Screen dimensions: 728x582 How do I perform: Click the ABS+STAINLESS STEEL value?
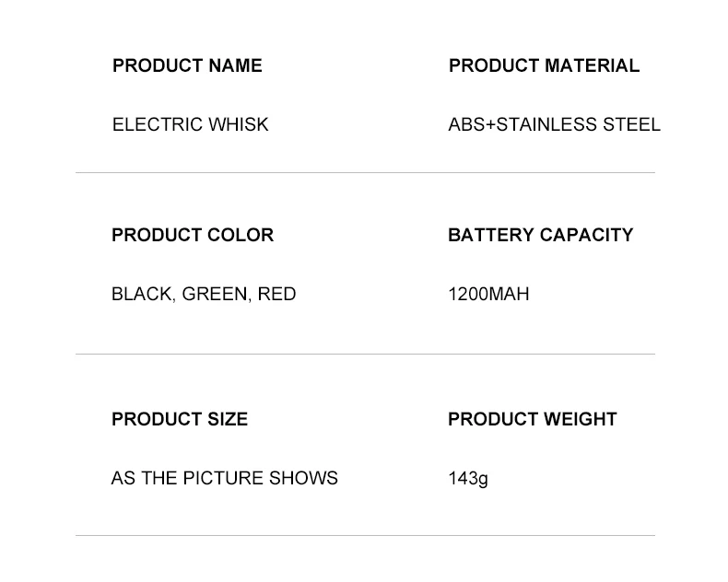point(554,124)
